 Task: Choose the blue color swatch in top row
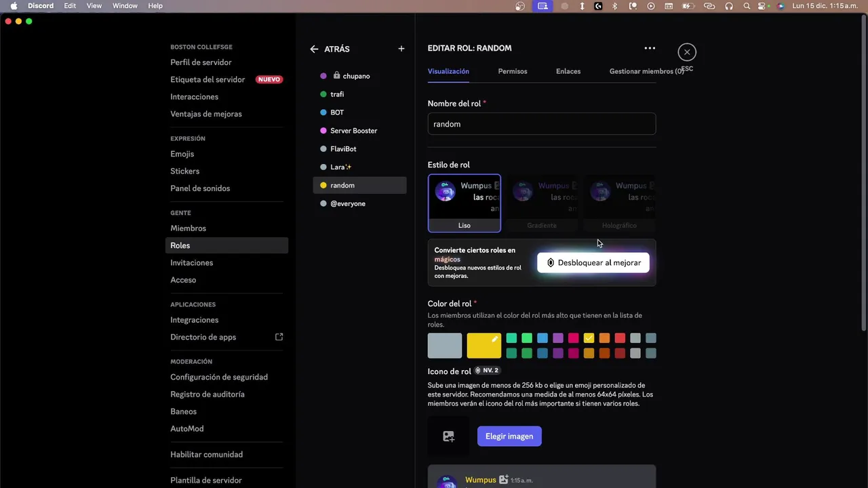[542, 338]
